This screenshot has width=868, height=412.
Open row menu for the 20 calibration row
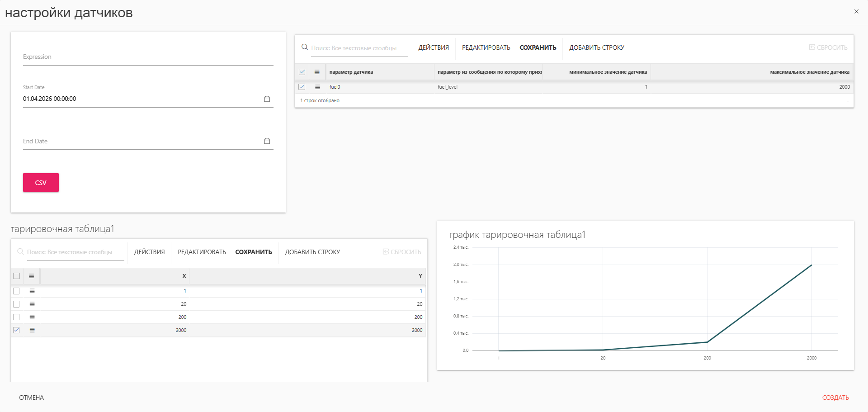click(32, 304)
